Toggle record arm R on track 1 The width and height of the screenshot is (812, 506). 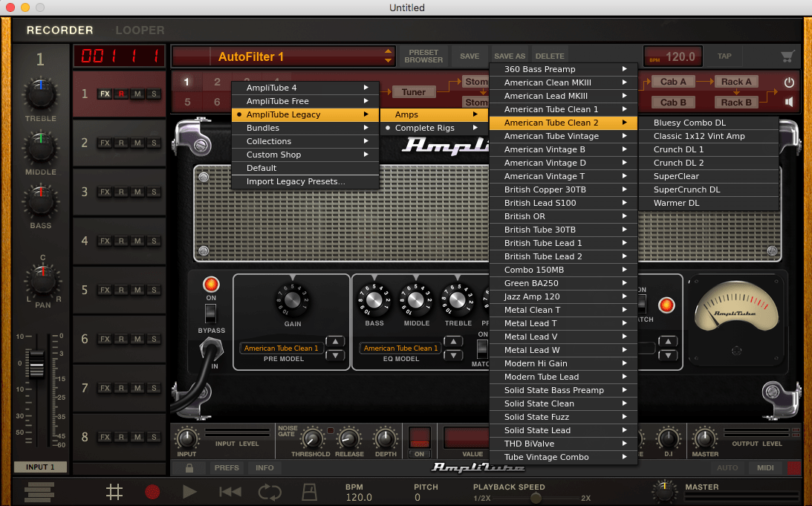tap(121, 94)
